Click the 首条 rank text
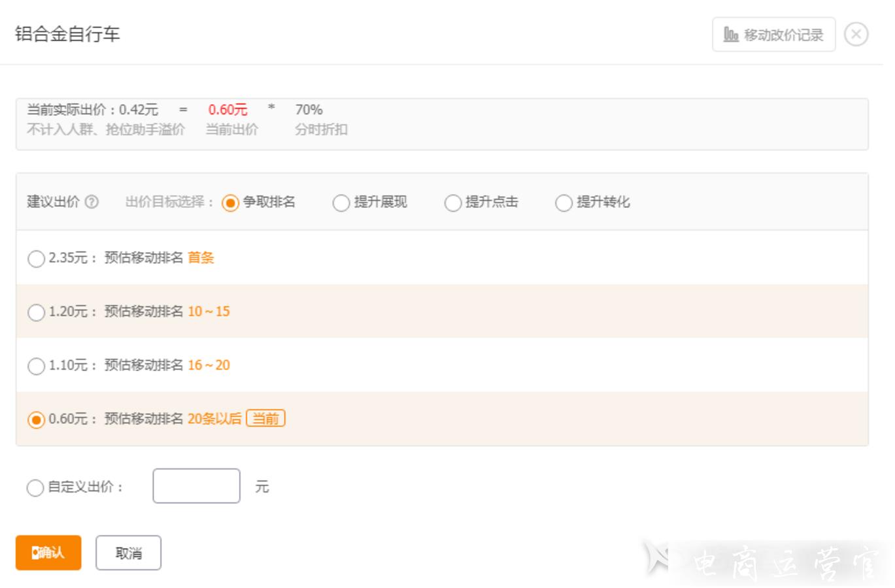The width and height of the screenshot is (895, 588). click(x=201, y=258)
